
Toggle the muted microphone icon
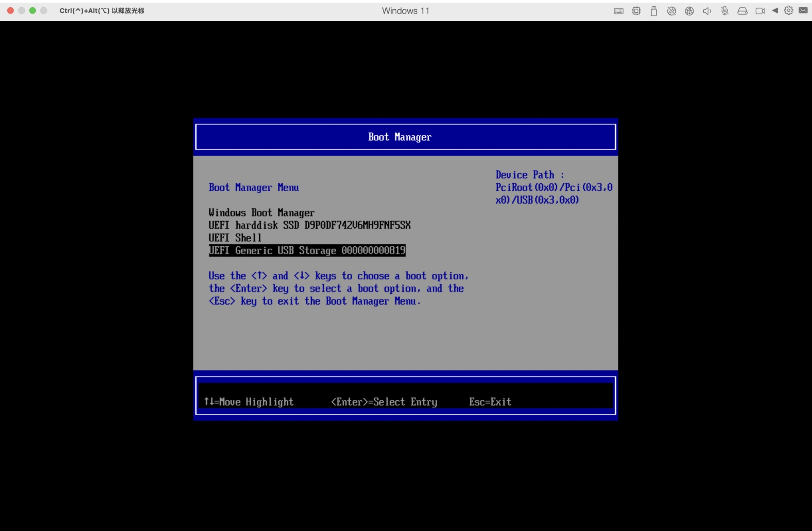click(x=725, y=11)
